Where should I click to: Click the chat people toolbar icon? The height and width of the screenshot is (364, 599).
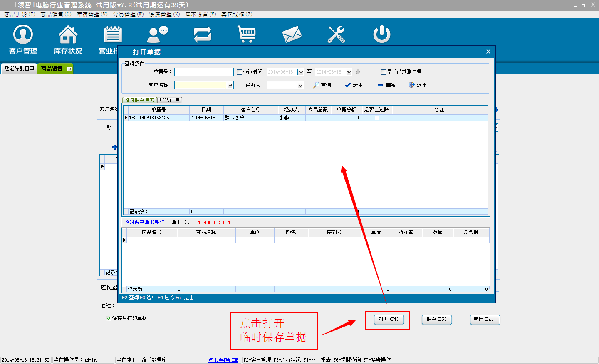click(x=158, y=34)
